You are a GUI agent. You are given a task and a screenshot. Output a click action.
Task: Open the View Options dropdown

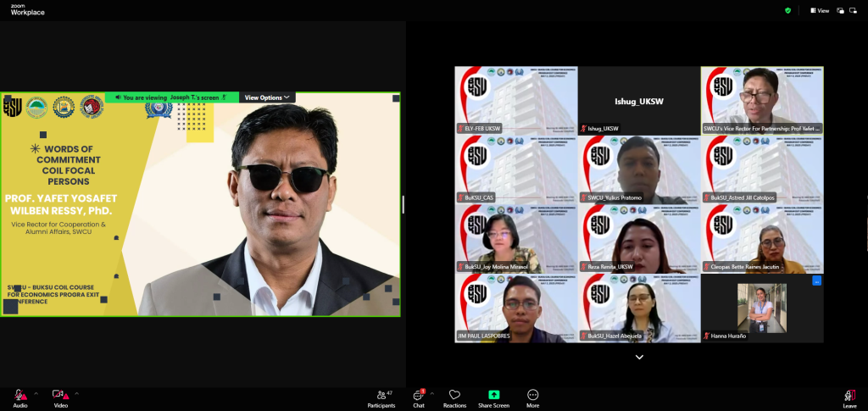(267, 97)
